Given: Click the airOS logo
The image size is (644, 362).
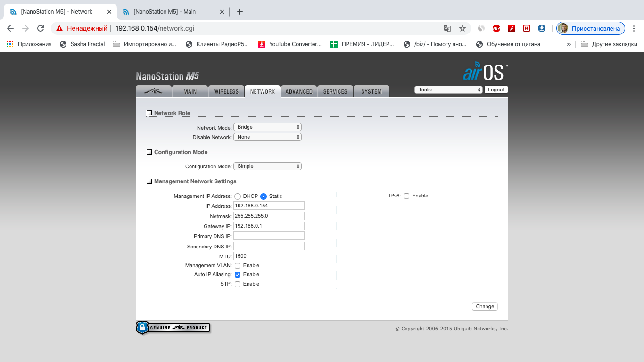Looking at the screenshot, I should [485, 71].
